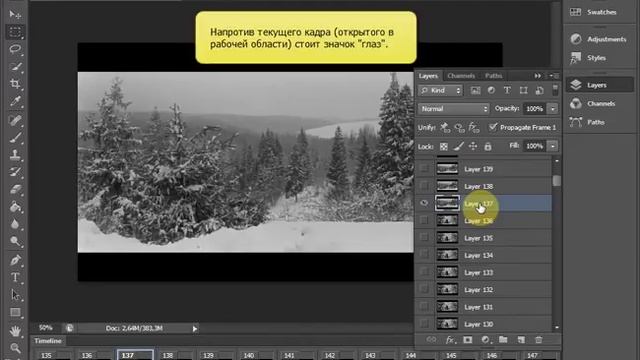
Task: Collapse Layers panel with double arrows
Action: point(538,76)
